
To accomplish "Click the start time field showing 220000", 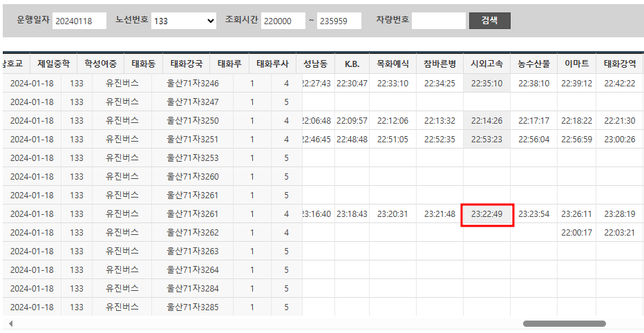I will point(283,21).
